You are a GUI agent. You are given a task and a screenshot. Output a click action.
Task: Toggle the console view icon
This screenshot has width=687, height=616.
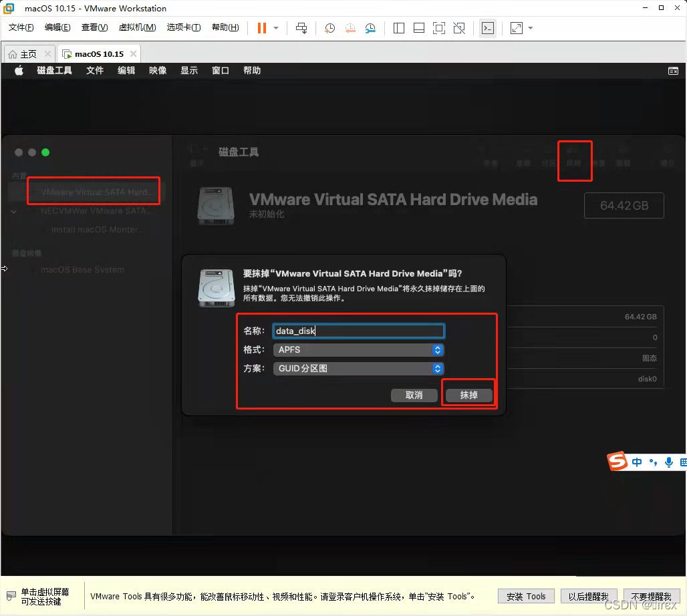tap(488, 28)
